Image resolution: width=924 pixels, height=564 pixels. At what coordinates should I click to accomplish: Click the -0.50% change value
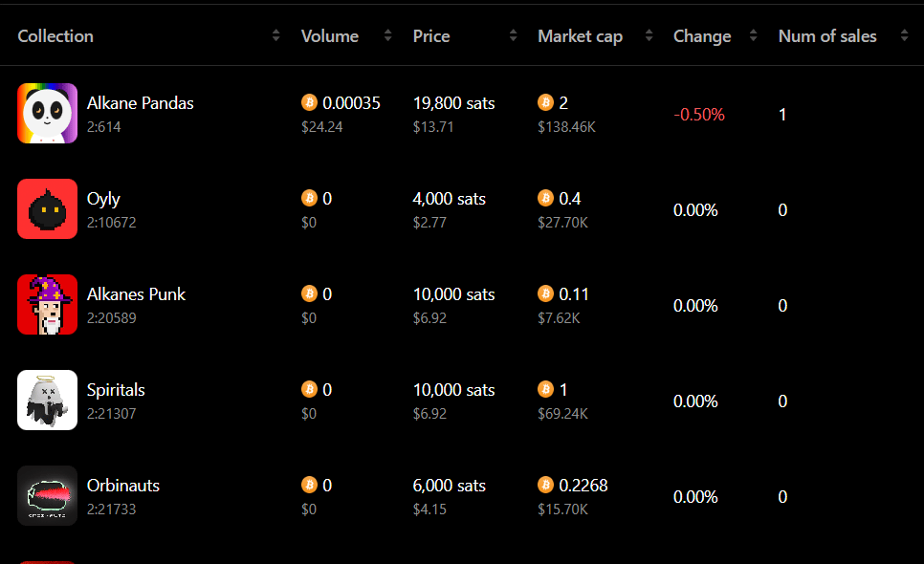699,115
